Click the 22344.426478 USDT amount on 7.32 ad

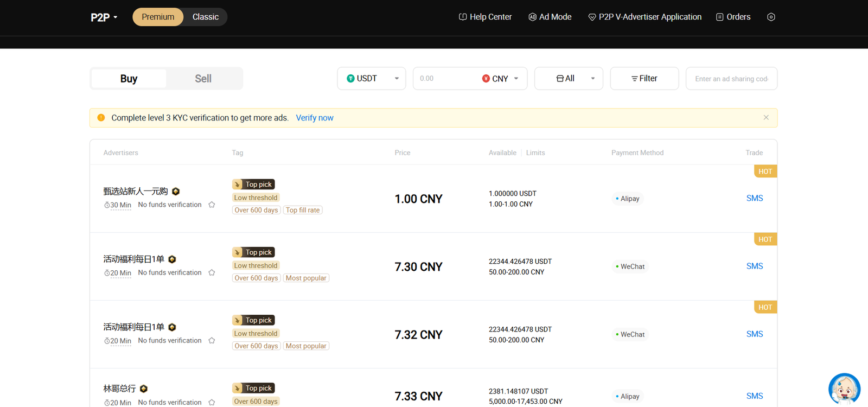(x=520, y=329)
